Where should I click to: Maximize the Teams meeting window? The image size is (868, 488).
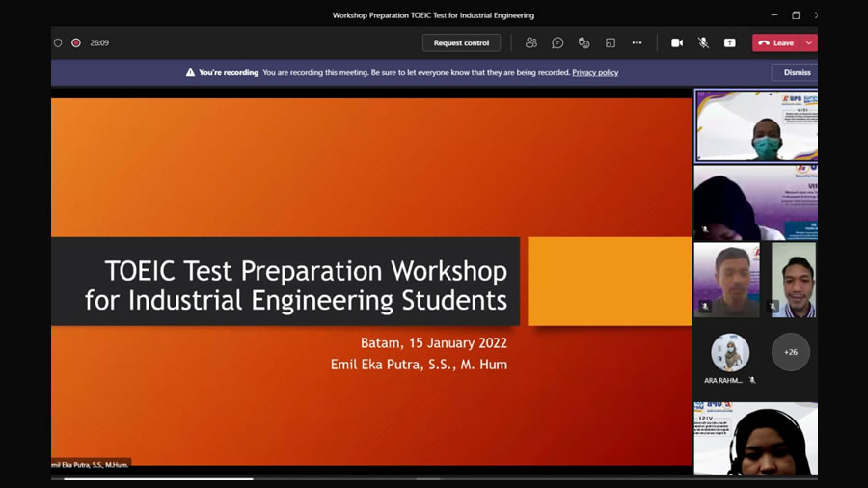click(796, 15)
